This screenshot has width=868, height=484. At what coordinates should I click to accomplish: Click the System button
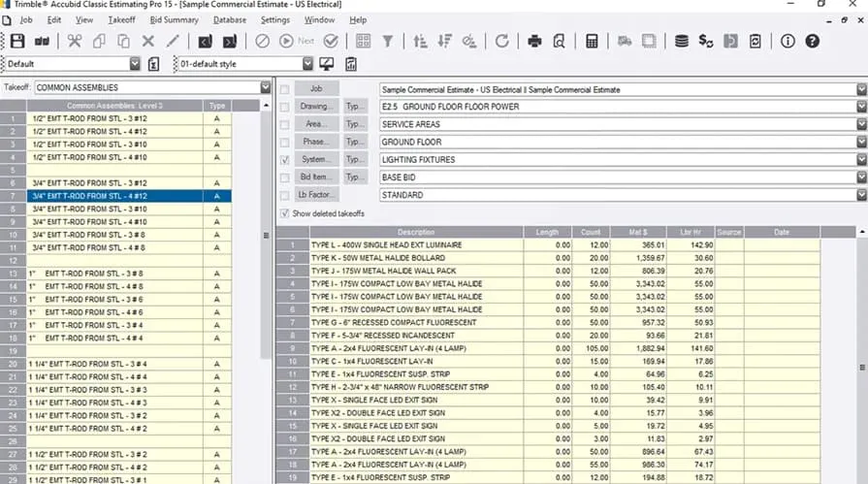pos(316,159)
